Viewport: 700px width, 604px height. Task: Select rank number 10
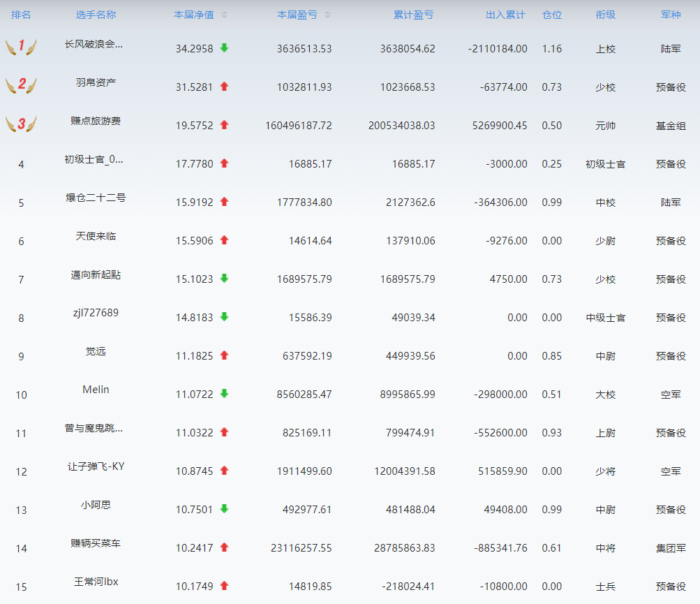[21, 395]
